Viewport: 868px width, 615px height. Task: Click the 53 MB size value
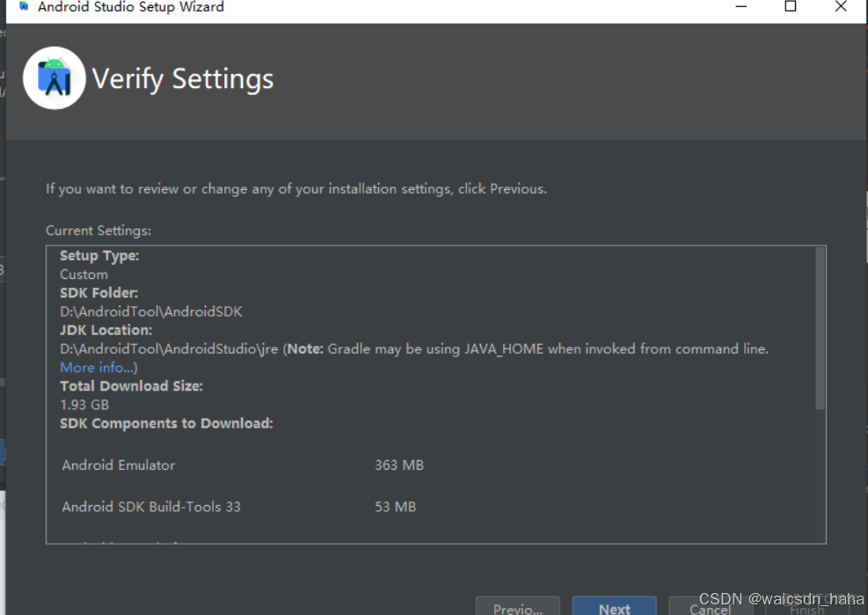(395, 507)
